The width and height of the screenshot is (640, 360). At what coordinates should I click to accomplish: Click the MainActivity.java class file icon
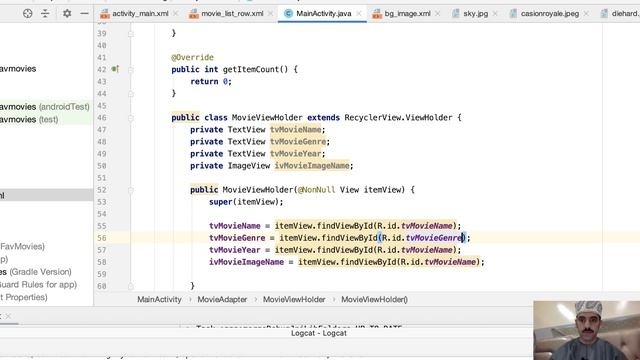pos(288,13)
